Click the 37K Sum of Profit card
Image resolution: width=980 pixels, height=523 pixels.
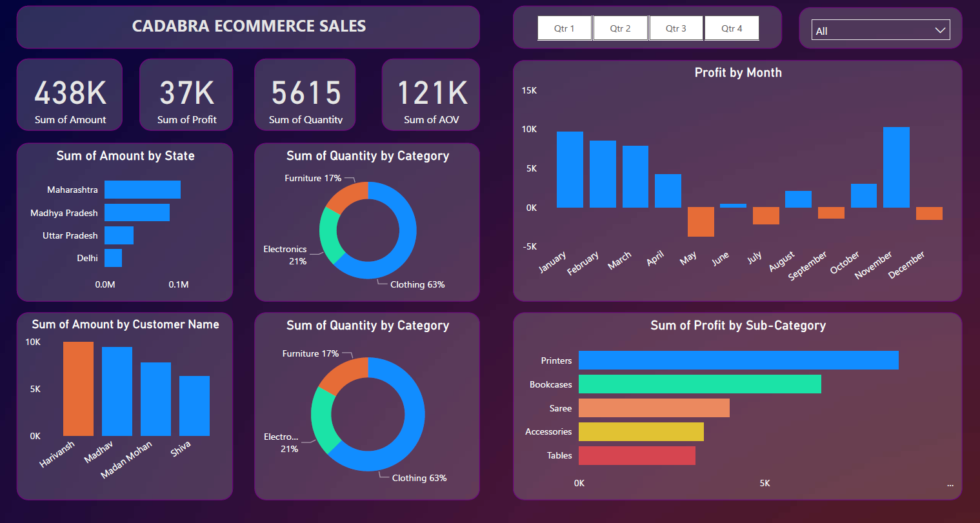(186, 94)
